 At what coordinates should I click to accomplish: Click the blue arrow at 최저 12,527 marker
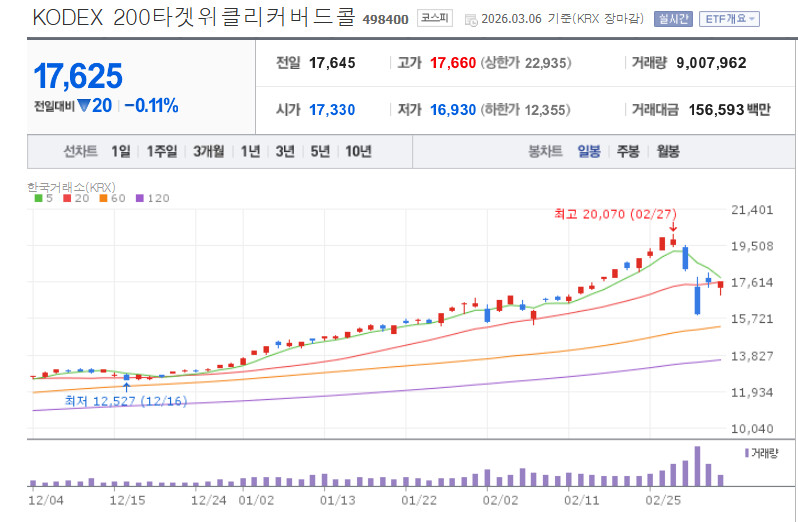click(126, 387)
